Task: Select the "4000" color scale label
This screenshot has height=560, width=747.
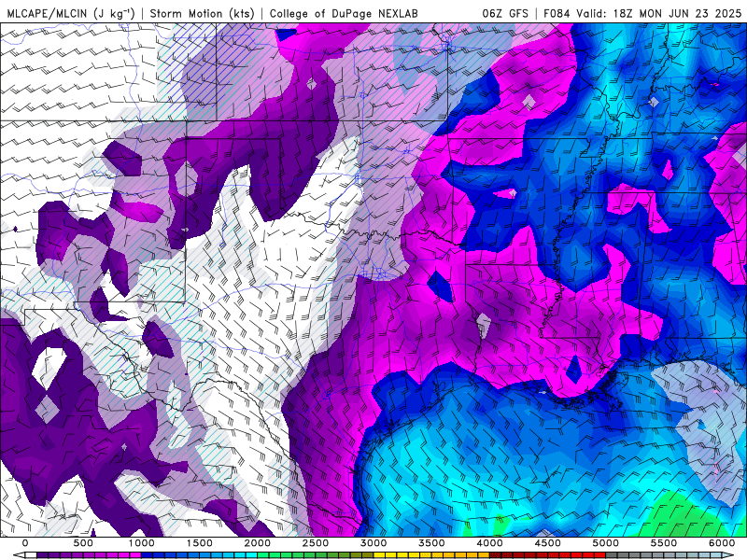Action: tap(489, 543)
